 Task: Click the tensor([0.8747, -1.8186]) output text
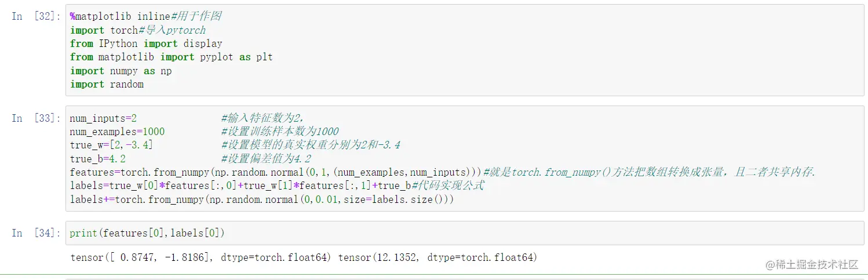(x=200, y=257)
